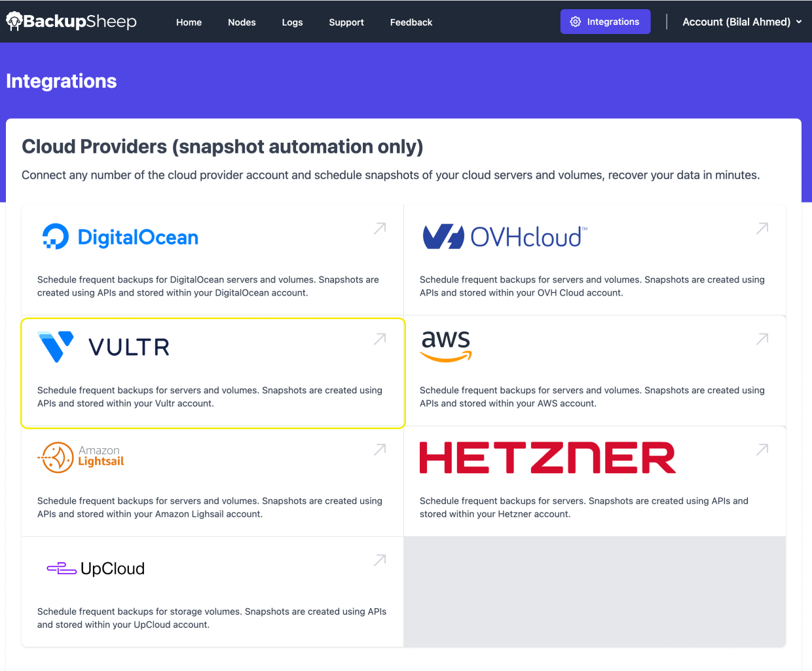Select the DigitalOcean card description text
Screen dimensions: 812x671
point(208,286)
